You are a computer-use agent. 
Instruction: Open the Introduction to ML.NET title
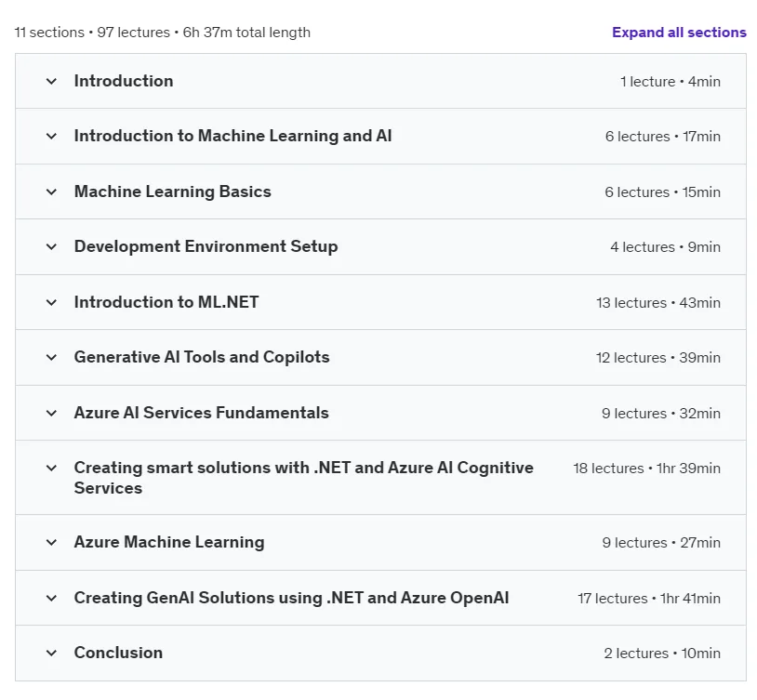166,302
